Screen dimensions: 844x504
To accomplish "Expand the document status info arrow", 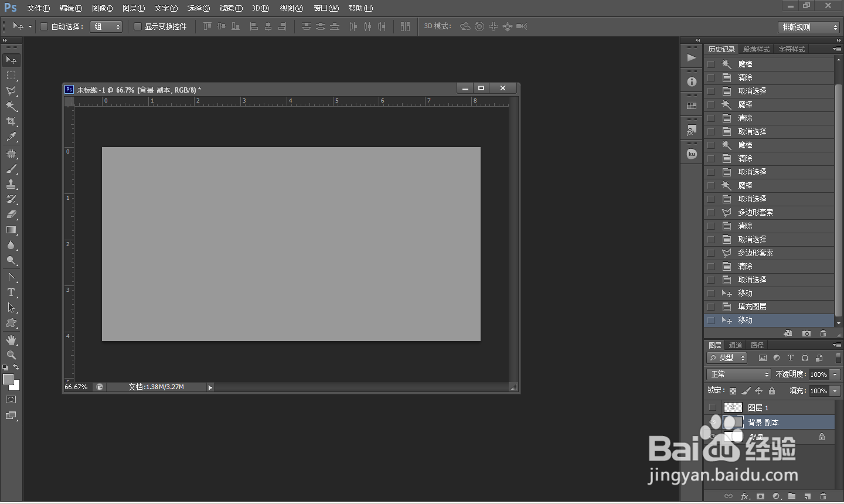I will (x=210, y=387).
